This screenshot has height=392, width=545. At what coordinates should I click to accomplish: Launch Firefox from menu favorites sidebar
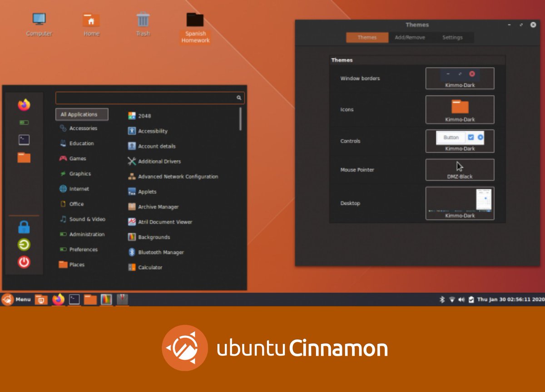24,105
